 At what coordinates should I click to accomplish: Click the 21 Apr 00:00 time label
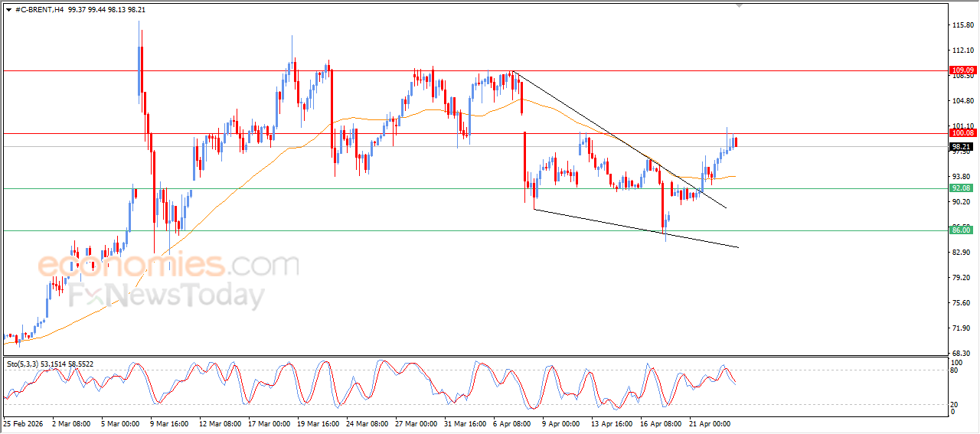point(708,423)
